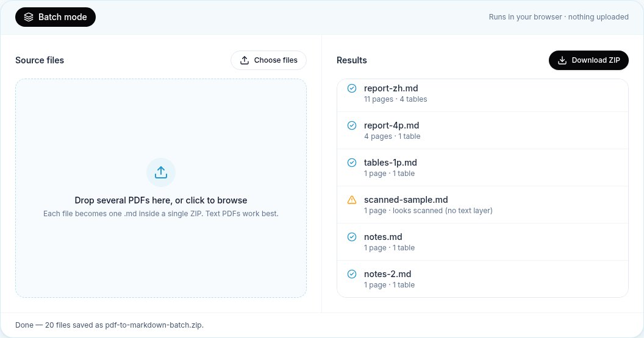Click 'Each file becomes one .md' hint
The height and width of the screenshot is (338, 644).
coord(161,214)
